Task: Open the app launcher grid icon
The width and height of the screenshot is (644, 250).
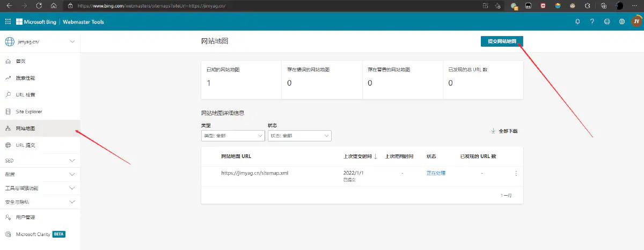Action: tap(8, 22)
